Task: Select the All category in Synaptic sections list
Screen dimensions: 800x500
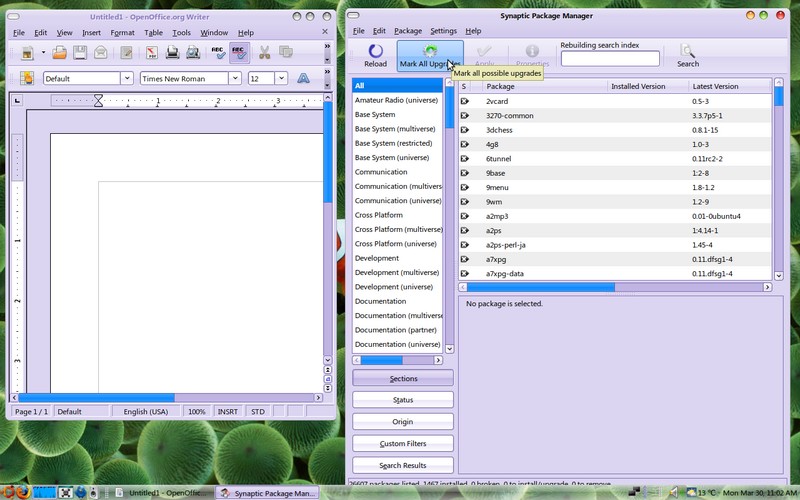Action: (x=397, y=86)
